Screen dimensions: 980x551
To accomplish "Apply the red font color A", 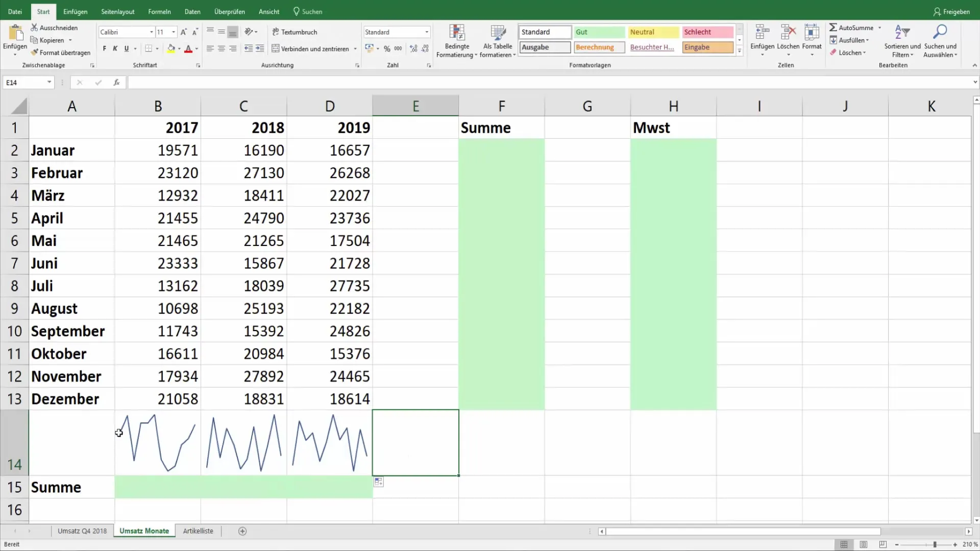I will [x=188, y=48].
